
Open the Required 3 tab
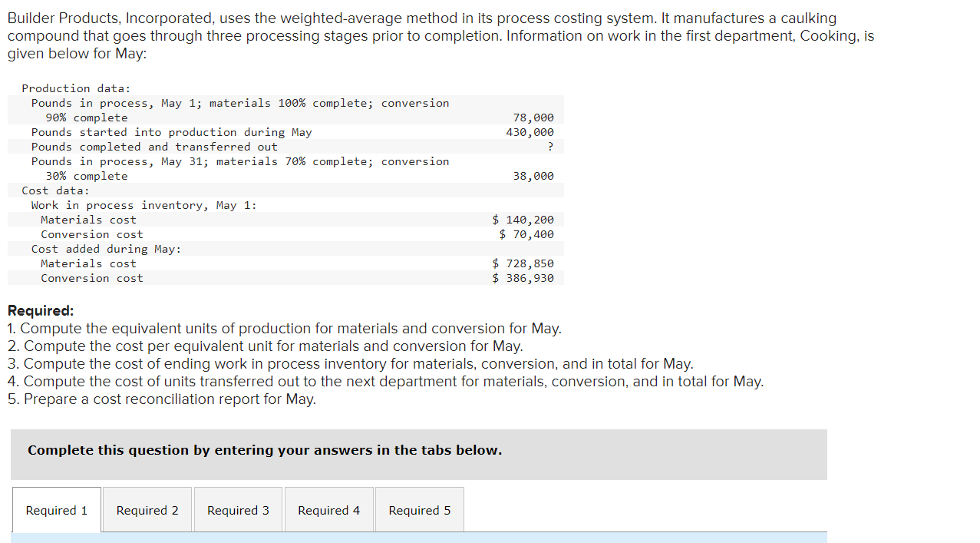[x=238, y=509]
